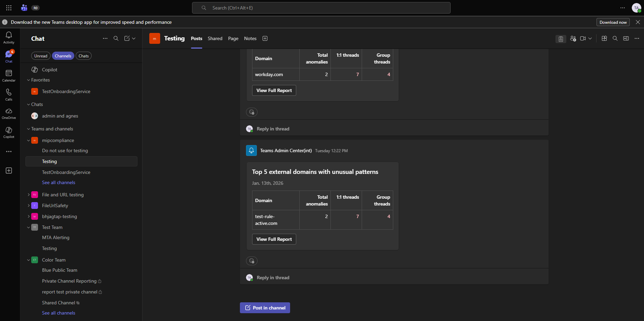Open the new chat dropdown arrow
The width and height of the screenshot is (644, 321).
click(x=134, y=38)
